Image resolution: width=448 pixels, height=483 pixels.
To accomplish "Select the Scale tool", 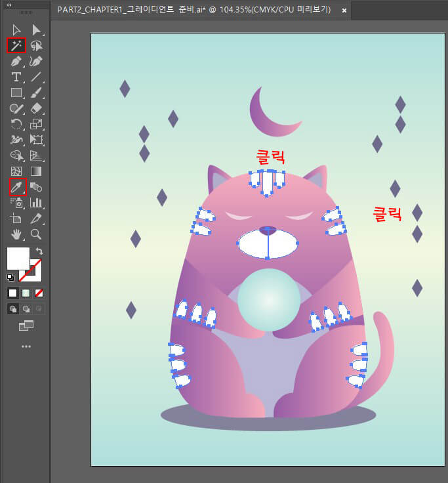I will click(x=36, y=124).
